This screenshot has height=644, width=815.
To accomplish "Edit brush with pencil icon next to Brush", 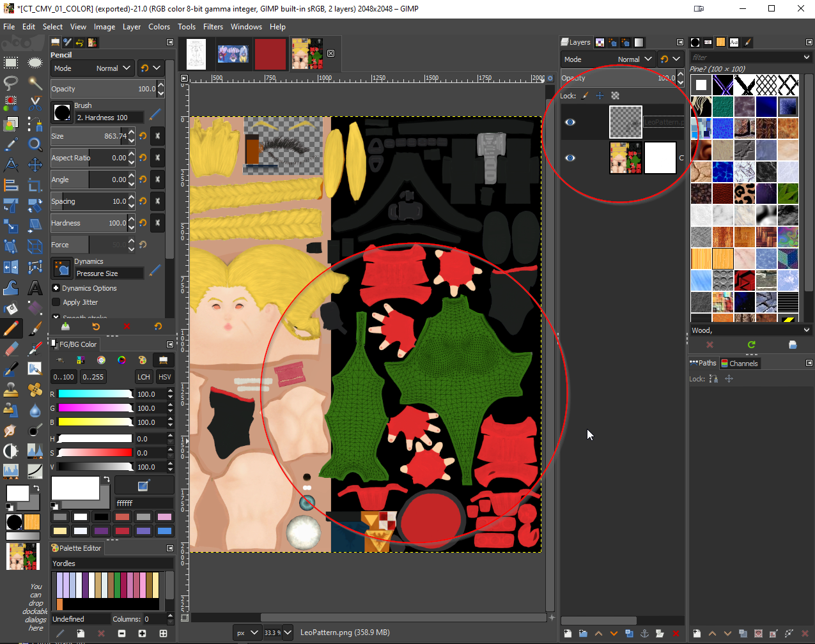I will tap(155, 115).
